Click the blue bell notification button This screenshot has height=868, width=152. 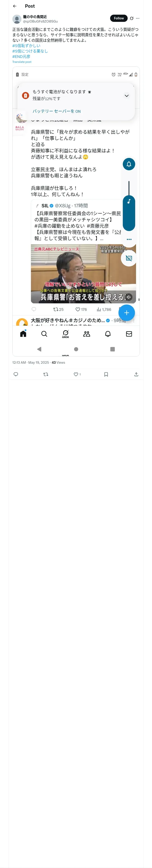click(129, 164)
